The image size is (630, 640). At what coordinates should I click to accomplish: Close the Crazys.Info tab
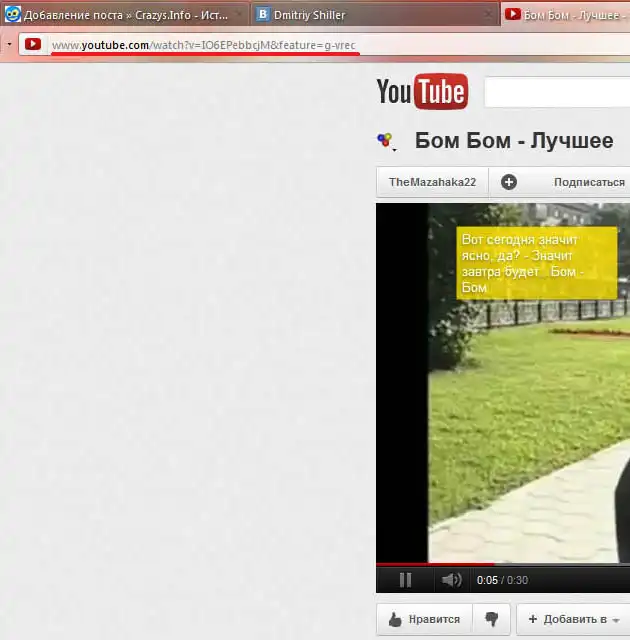point(238,15)
